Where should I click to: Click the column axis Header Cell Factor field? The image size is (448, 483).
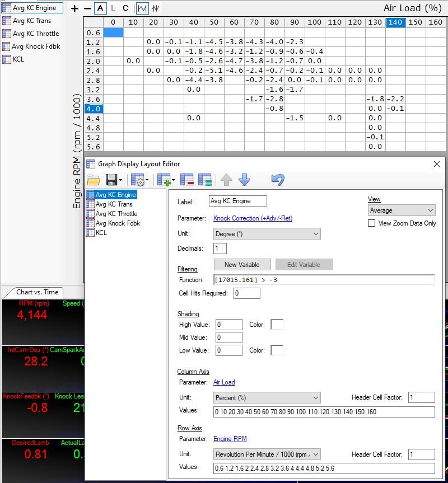pos(422,397)
